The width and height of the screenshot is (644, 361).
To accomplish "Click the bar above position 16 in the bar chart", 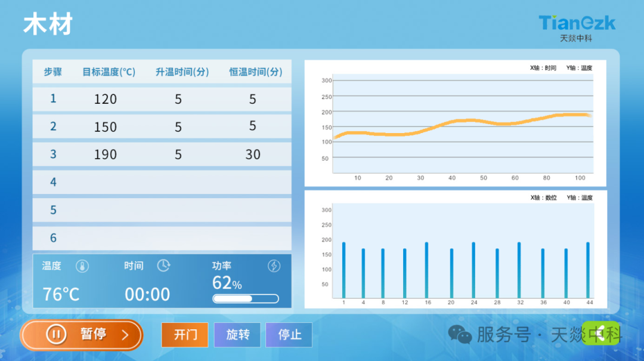I will pos(426,270).
